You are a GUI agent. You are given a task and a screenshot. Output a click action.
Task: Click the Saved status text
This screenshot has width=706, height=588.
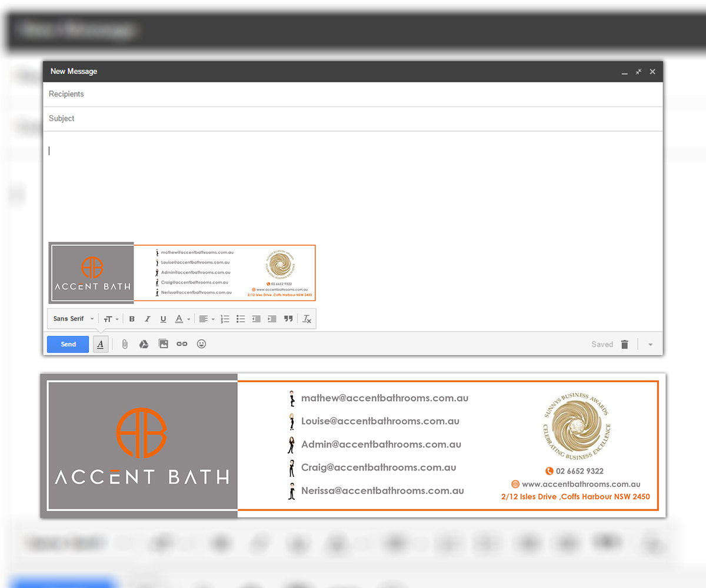(602, 345)
